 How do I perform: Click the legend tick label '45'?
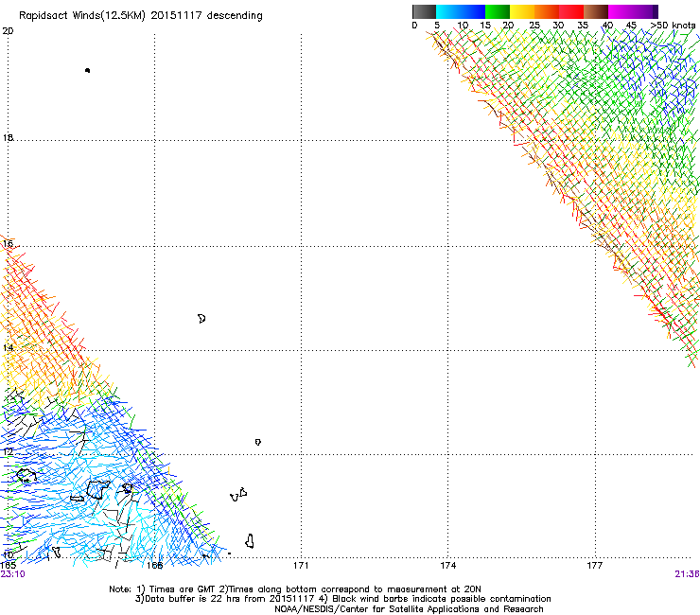coord(631,26)
